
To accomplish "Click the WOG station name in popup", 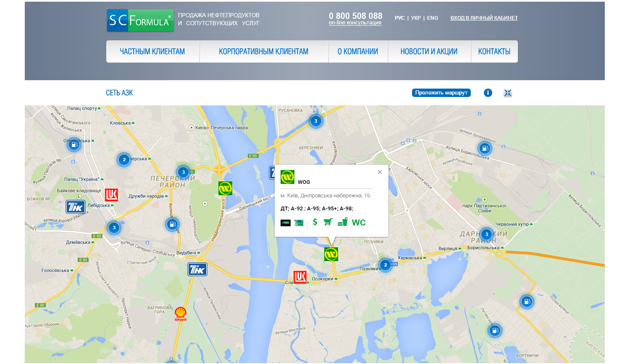I will (304, 182).
